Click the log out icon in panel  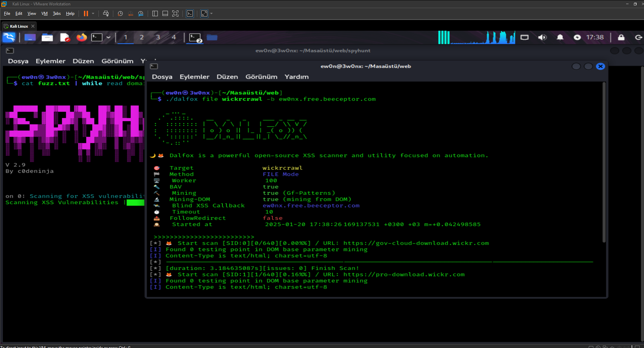pyautogui.click(x=638, y=37)
